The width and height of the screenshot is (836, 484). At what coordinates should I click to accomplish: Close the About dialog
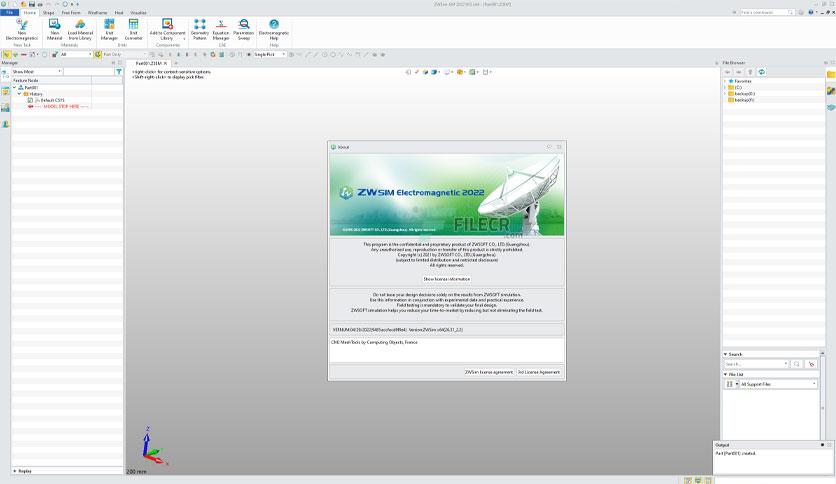559,147
